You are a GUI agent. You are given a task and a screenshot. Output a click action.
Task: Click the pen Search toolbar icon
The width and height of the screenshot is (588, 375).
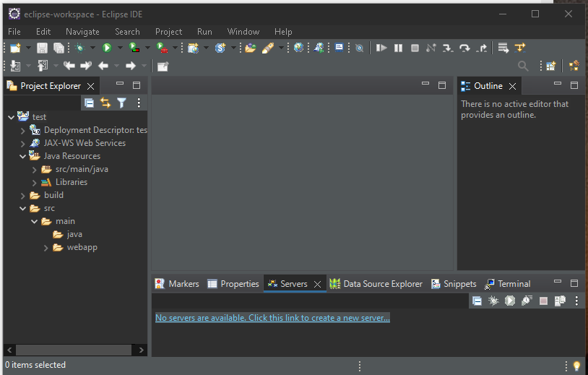268,48
